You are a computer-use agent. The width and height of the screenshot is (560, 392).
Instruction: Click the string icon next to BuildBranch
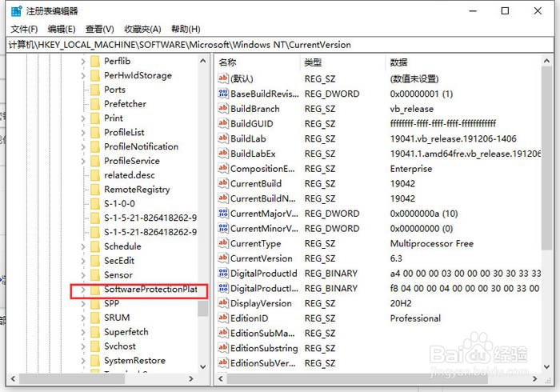[223, 109]
